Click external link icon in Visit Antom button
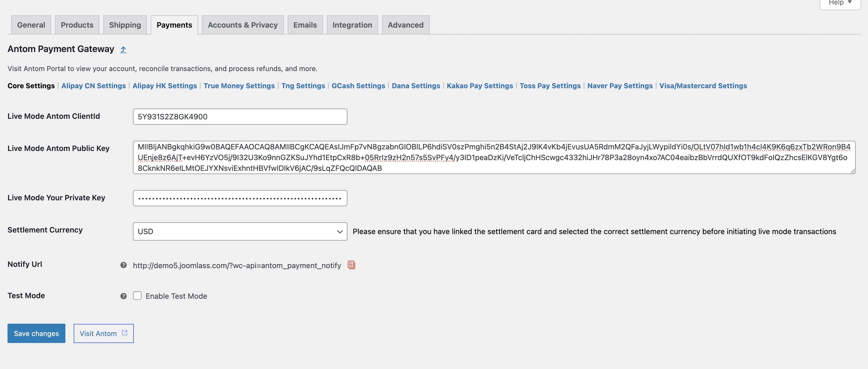Viewport: 868px width, 369px height. (x=125, y=333)
